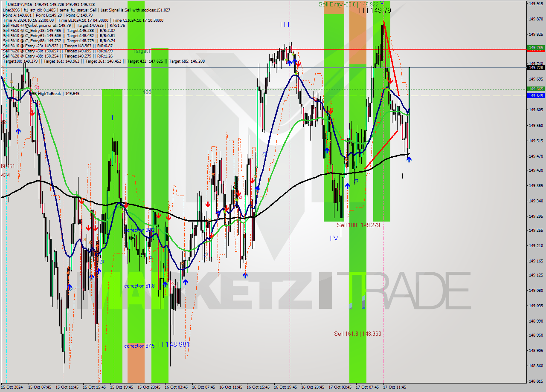Click 149.515 on the price axis
The width and height of the screenshot is (546, 392).
tap(536, 141)
